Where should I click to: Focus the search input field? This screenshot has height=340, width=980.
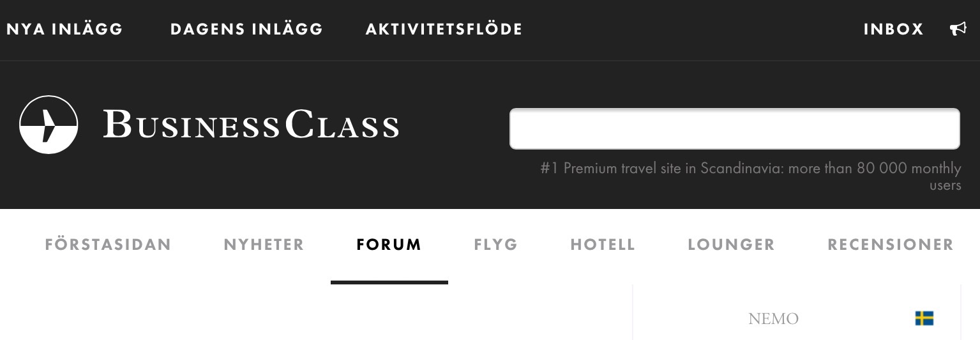[x=734, y=128]
